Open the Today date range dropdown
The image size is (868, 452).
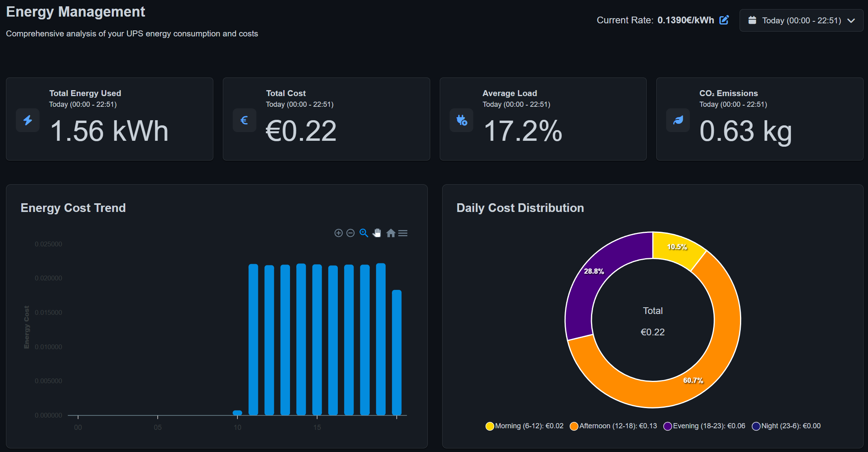[x=801, y=21]
